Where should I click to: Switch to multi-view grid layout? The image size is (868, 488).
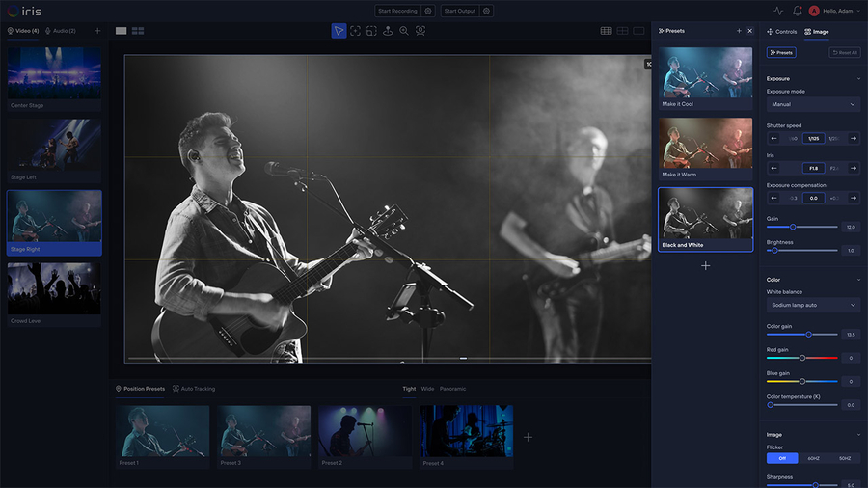coord(138,31)
